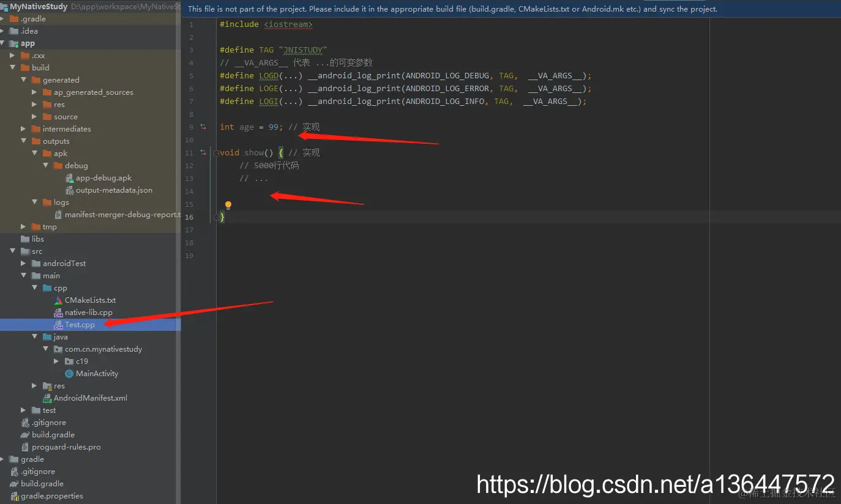Click the MyNativeStudy project root icon
841x504 pixels.
(x=4, y=7)
